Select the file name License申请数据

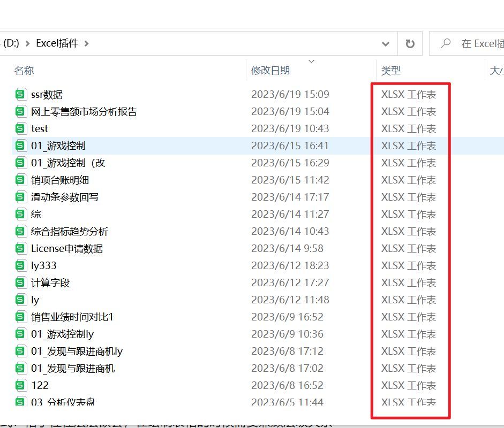point(67,249)
